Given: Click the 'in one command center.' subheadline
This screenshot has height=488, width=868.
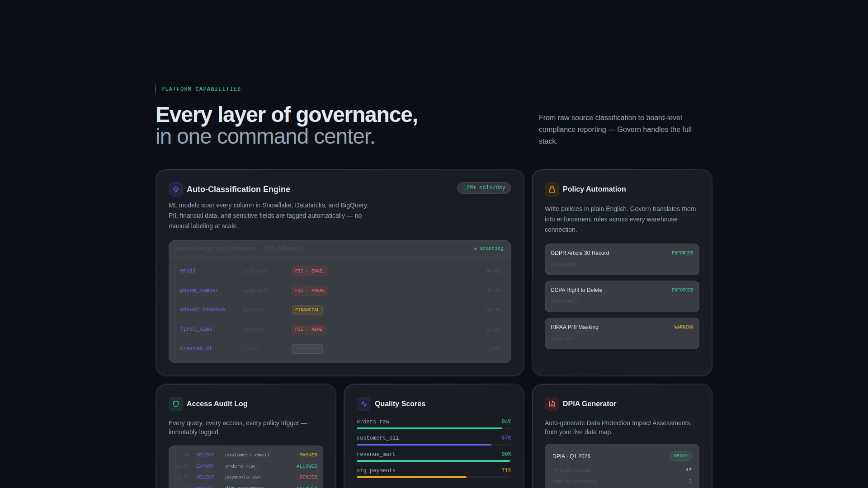Looking at the screenshot, I should pos(265,136).
